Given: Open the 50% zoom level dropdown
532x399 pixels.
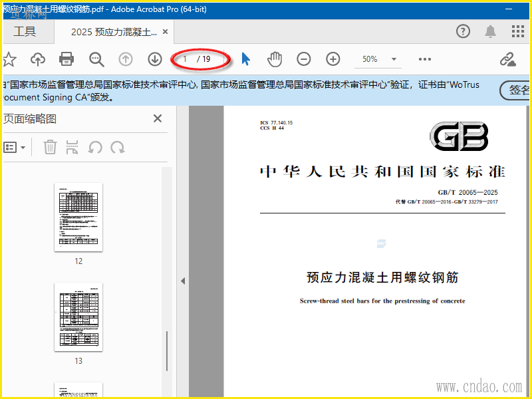Looking at the screenshot, I should coord(394,59).
